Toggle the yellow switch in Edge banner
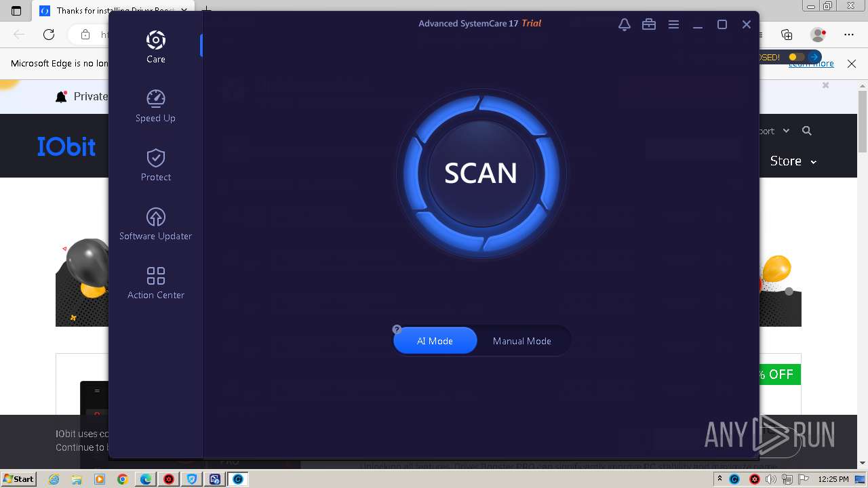The height and width of the screenshot is (488, 868). point(797,58)
